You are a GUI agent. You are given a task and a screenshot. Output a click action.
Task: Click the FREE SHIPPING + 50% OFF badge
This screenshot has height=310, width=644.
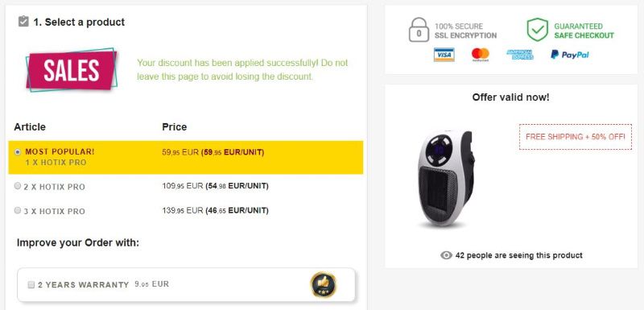[576, 137]
